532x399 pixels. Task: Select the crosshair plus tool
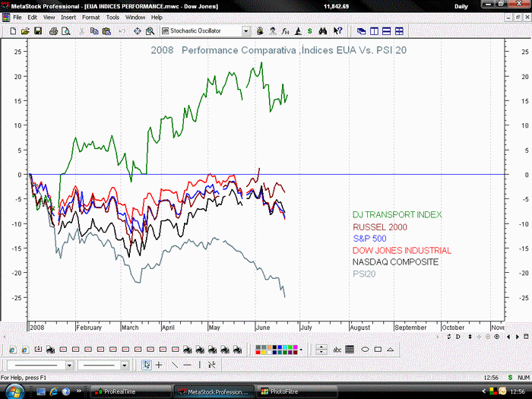(159, 365)
